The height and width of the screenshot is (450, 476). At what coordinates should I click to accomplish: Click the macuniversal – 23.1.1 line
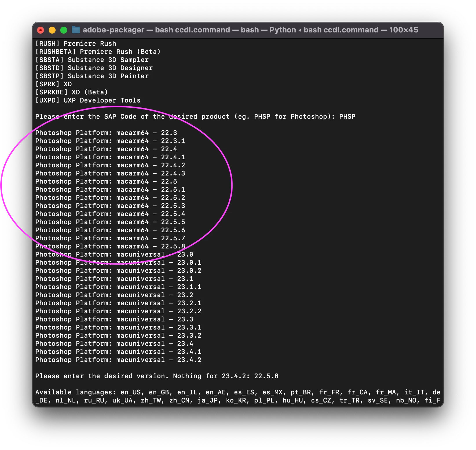pyautogui.click(x=118, y=287)
